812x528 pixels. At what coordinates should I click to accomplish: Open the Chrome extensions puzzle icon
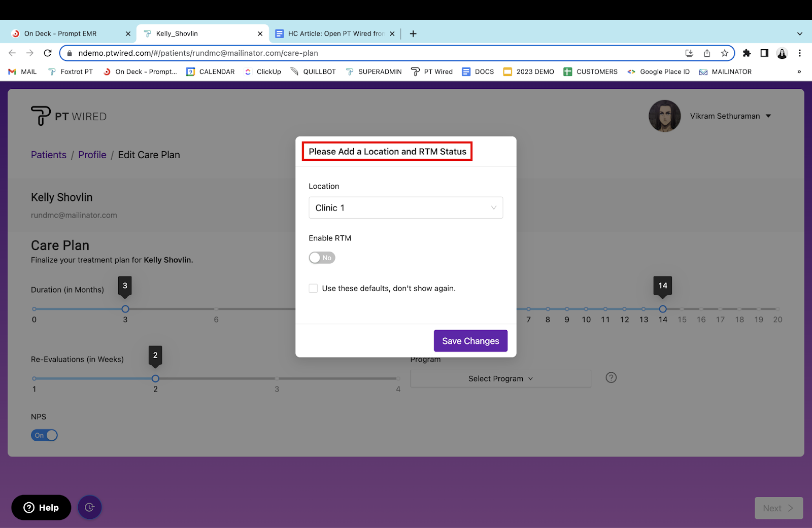(747, 53)
